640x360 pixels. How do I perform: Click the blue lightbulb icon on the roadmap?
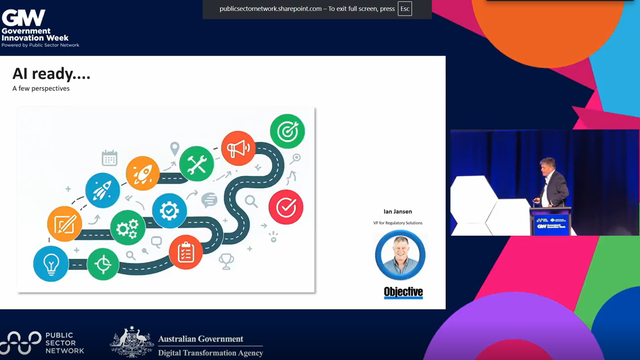click(x=51, y=264)
